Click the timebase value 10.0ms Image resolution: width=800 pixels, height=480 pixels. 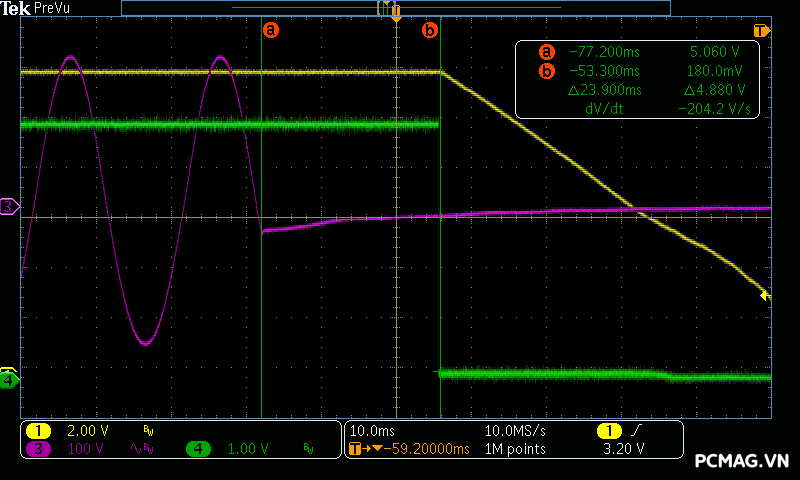tap(372, 431)
